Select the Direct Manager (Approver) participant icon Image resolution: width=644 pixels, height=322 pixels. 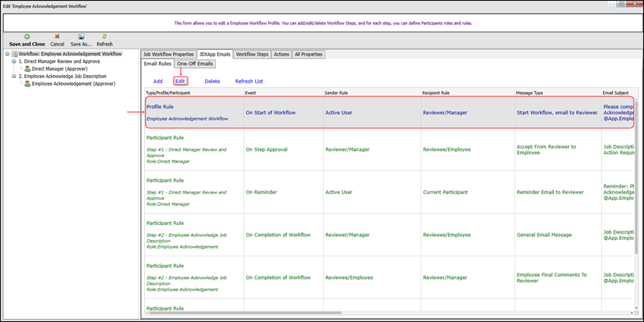click(x=28, y=69)
